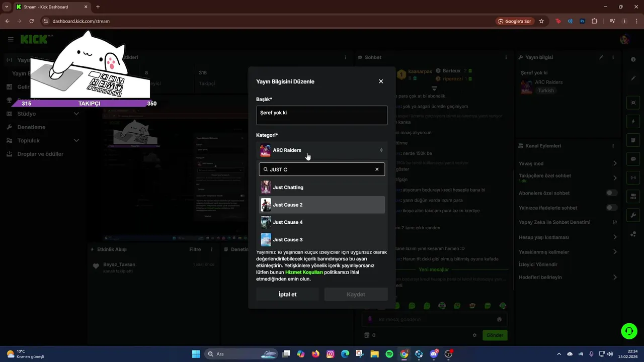The width and height of the screenshot is (644, 362).
Task: Click the Just Chatting thumbnail image
Action: click(266, 188)
